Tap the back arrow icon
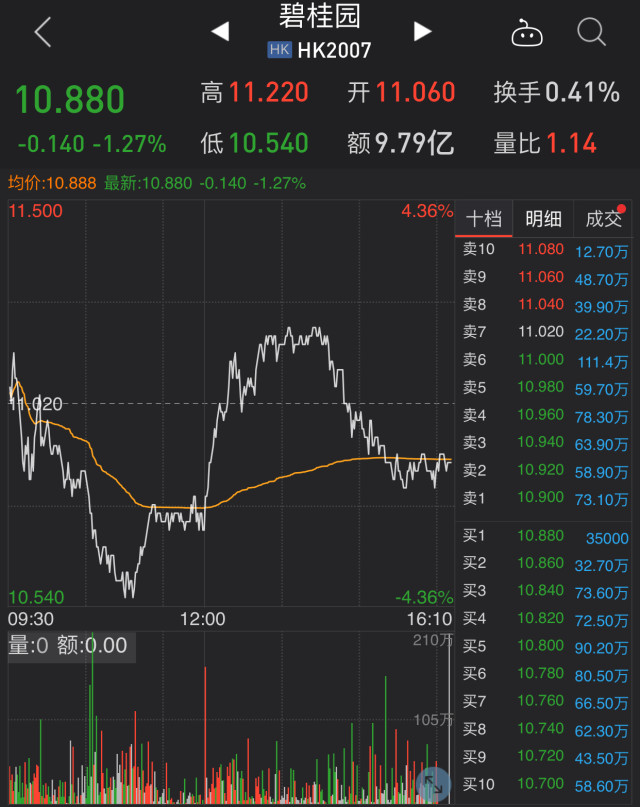Image resolution: width=640 pixels, height=807 pixels. click(x=43, y=32)
